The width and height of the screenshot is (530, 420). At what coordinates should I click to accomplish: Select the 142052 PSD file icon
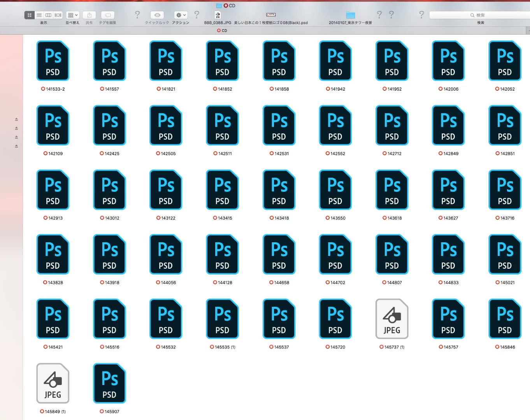coord(505,61)
